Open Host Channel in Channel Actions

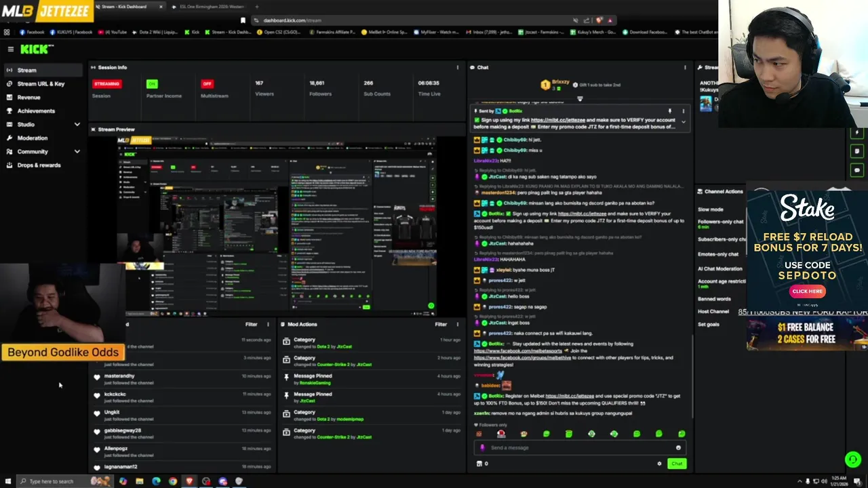[x=713, y=312]
